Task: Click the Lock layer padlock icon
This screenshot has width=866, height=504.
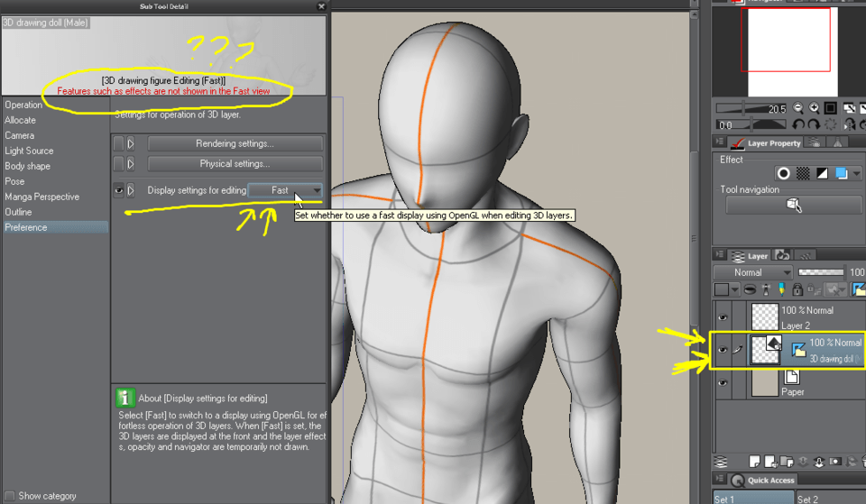Action: 797,289
